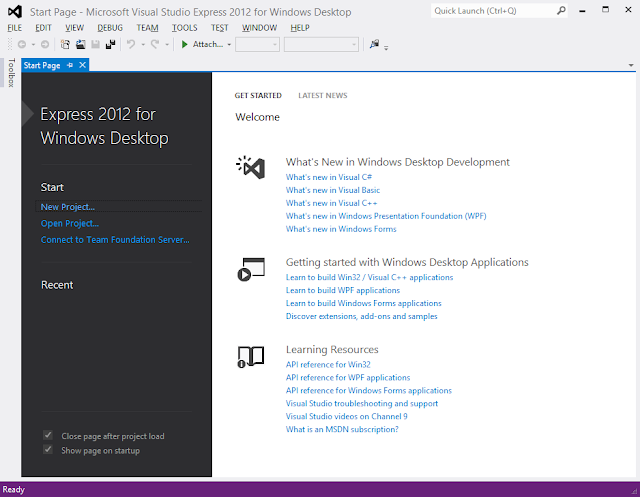640x497 pixels.
Task: Open What's new in Visual Basic link
Action: (x=333, y=190)
